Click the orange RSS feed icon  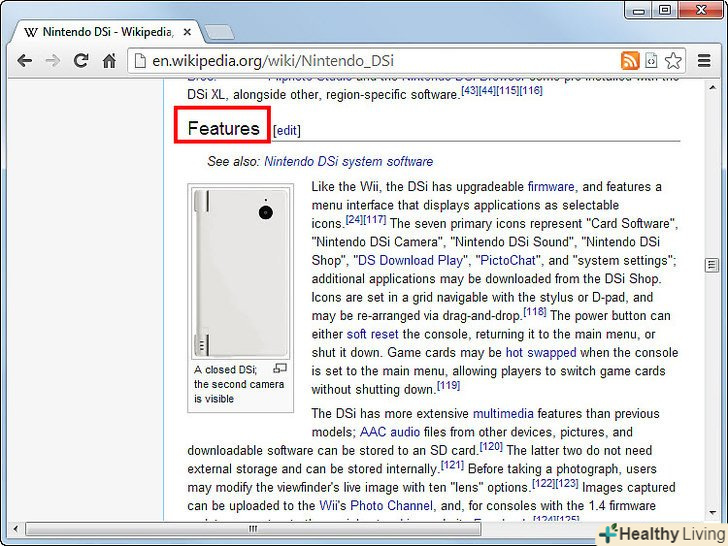(630, 61)
